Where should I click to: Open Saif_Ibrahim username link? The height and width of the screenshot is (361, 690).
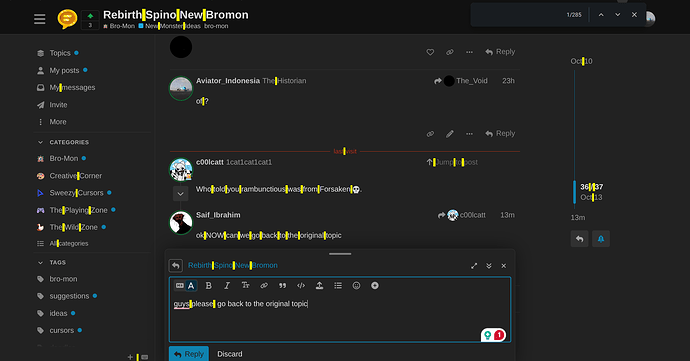tap(218, 215)
